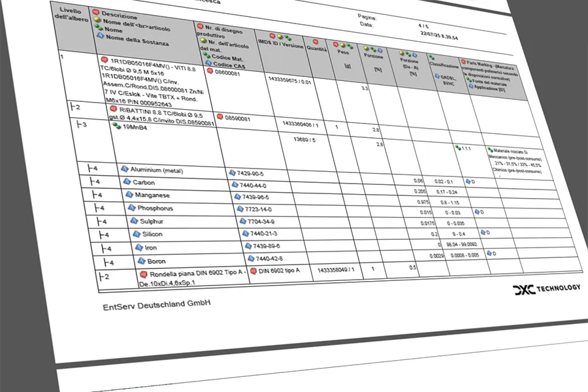Click the green material icon beside 19MnB4

pyautogui.click(x=117, y=125)
